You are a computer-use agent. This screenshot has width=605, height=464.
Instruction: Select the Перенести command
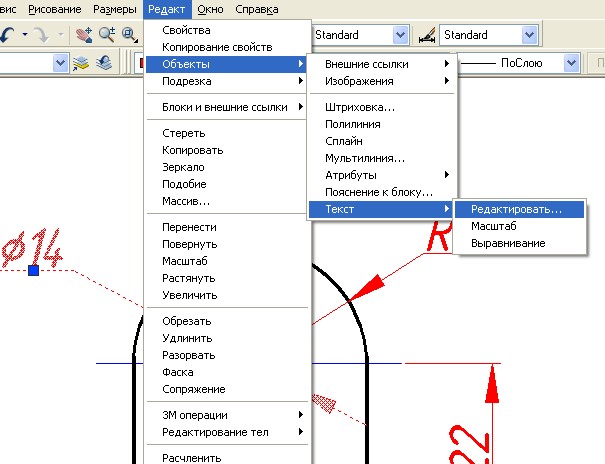pos(228,227)
